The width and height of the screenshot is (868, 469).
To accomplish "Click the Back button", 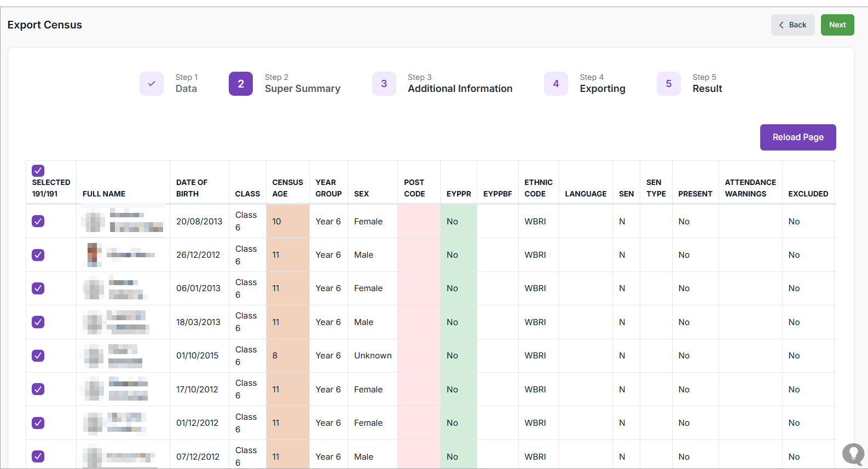I will pyautogui.click(x=792, y=25).
